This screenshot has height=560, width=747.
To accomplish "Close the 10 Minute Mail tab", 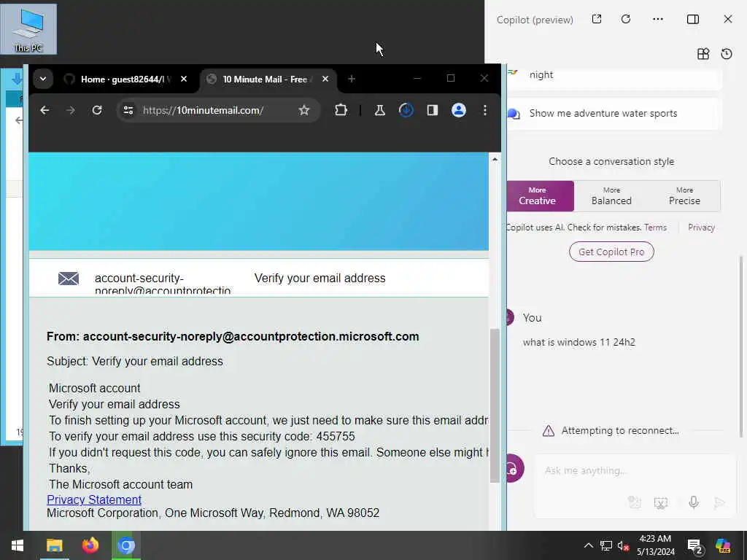I will point(325,79).
